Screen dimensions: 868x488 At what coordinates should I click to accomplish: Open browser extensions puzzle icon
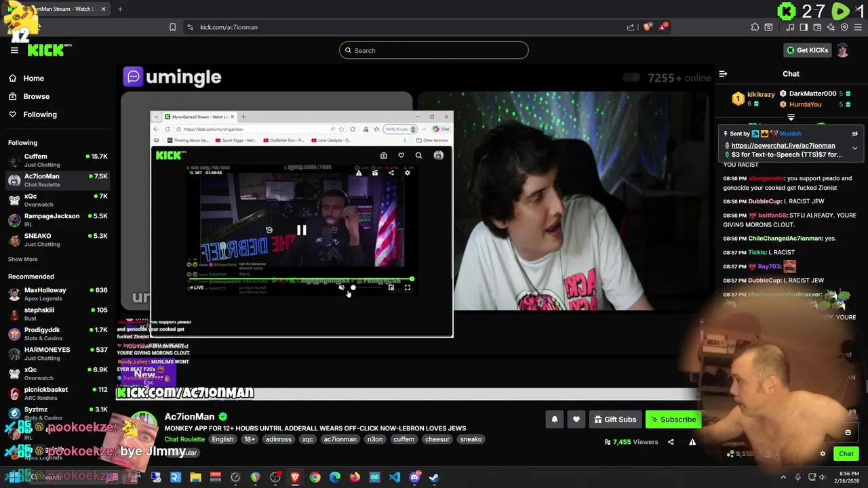tap(755, 27)
